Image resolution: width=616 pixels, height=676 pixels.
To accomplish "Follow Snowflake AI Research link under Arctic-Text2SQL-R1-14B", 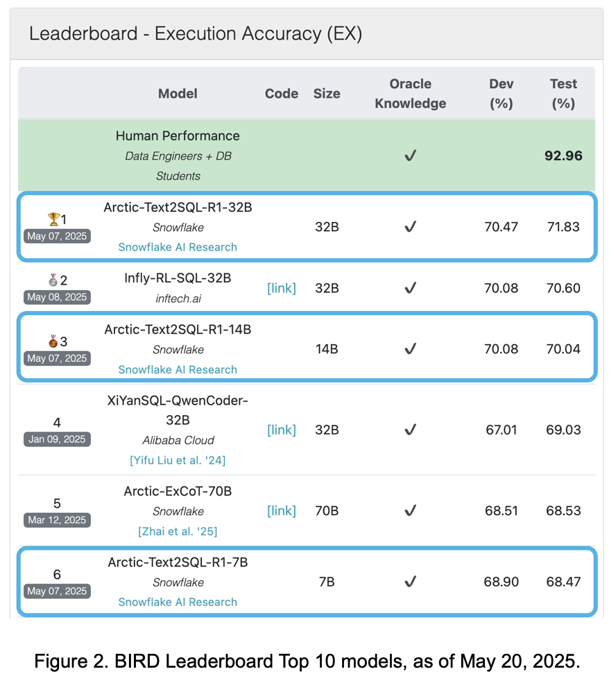I will tap(178, 369).
